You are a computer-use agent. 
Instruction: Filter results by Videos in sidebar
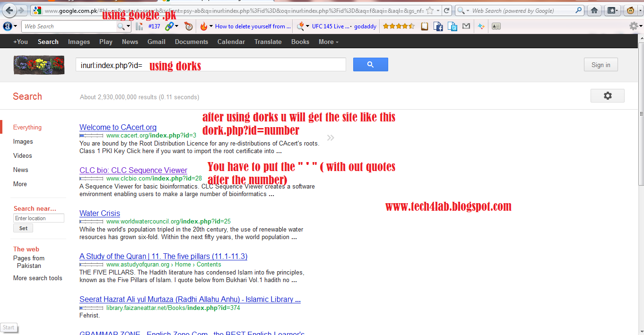(23, 155)
